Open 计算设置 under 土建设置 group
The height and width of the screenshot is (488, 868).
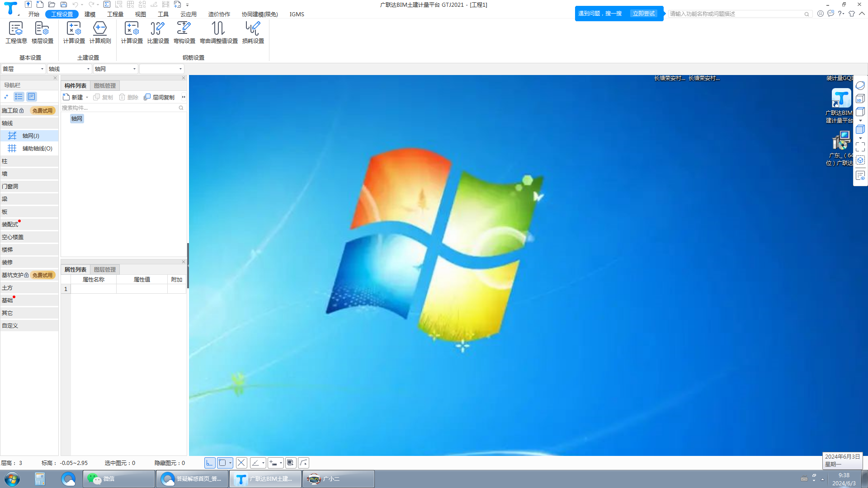click(74, 33)
